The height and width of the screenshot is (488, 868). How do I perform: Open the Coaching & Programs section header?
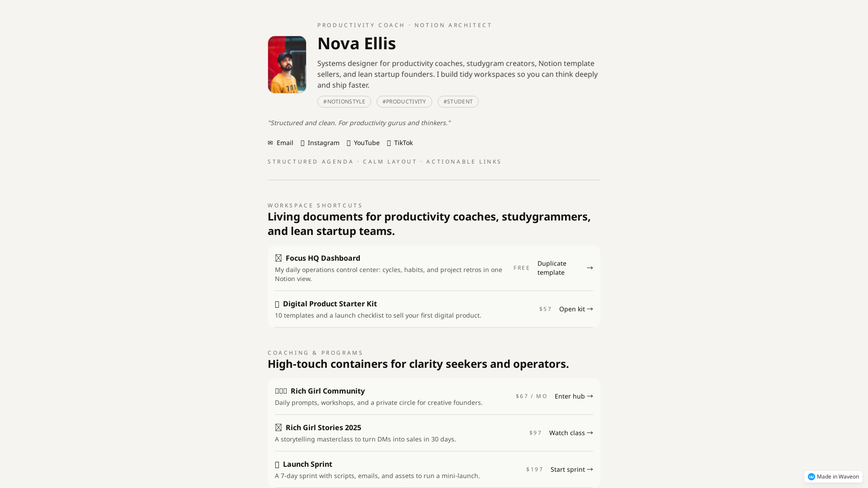point(315,352)
